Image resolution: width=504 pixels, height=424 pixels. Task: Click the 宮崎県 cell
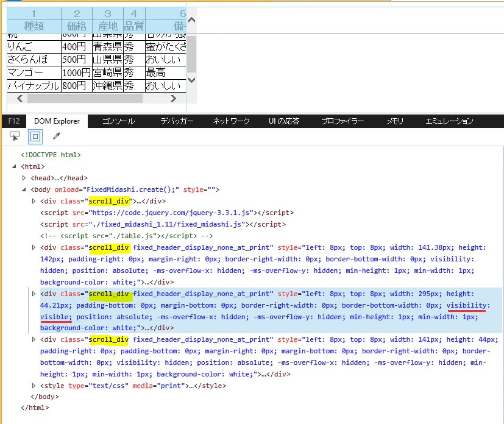coord(108,73)
